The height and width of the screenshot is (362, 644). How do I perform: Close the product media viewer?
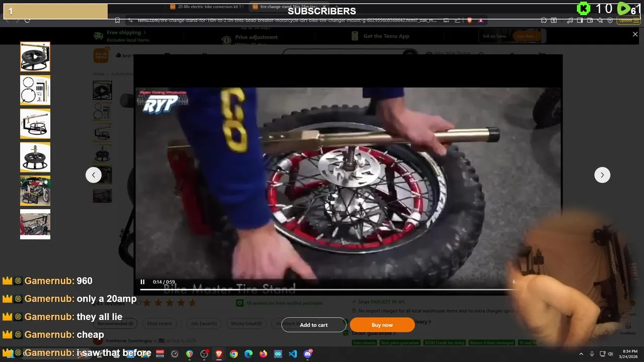[x=635, y=34]
